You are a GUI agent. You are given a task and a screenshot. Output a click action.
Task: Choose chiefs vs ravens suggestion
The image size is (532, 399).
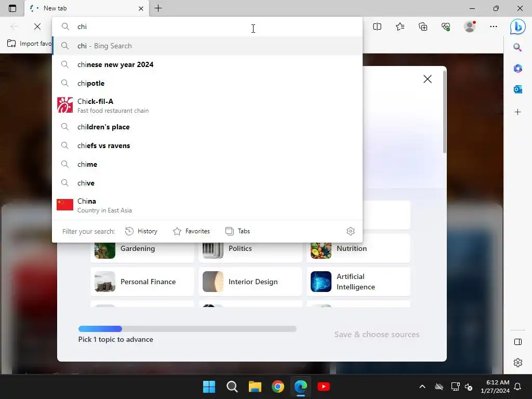pyautogui.click(x=207, y=145)
